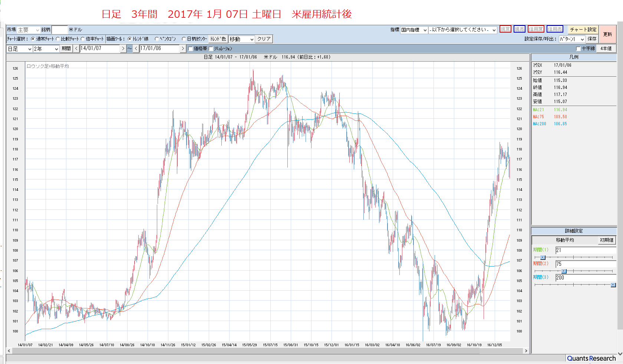The width and height of the screenshot is (623, 364).
Task: Click the 信用売 button
Action: tap(555, 29)
